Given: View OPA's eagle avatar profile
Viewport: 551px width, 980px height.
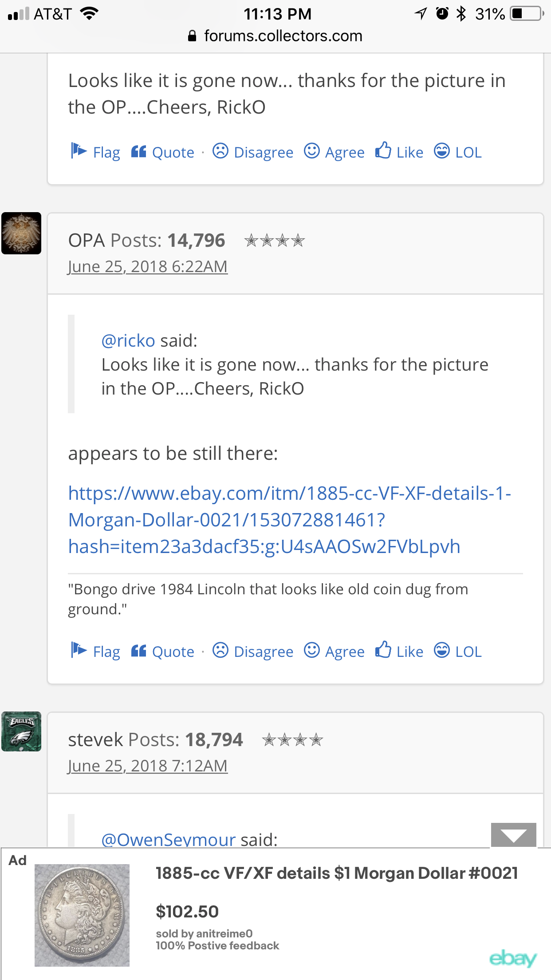Looking at the screenshot, I should click(21, 233).
